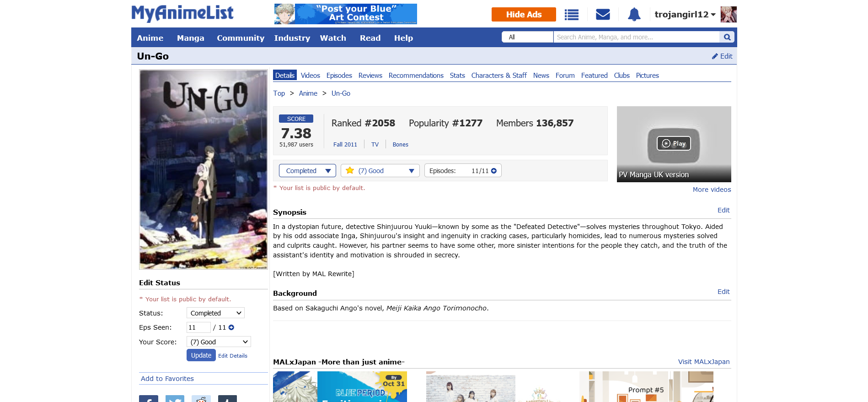
Task: Open the Prompt #5 thumbnail
Action: pos(646,387)
